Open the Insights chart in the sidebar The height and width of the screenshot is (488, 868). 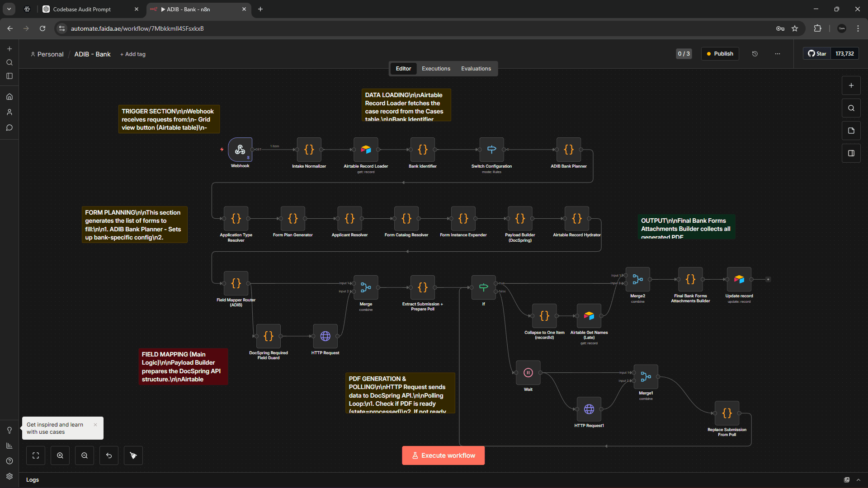pyautogui.click(x=9, y=446)
